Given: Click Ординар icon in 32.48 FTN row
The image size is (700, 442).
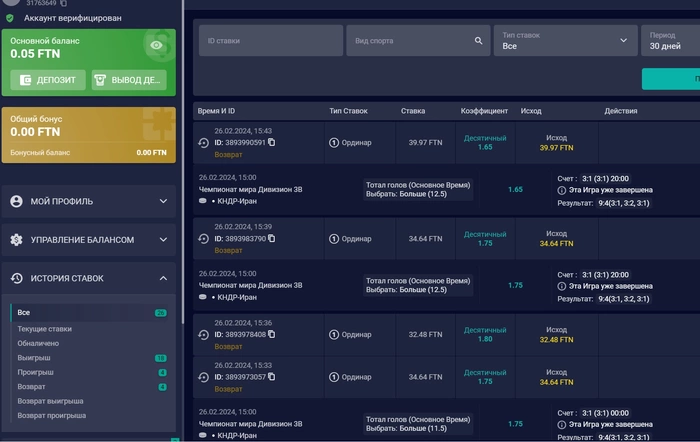Looking at the screenshot, I should 333,334.
